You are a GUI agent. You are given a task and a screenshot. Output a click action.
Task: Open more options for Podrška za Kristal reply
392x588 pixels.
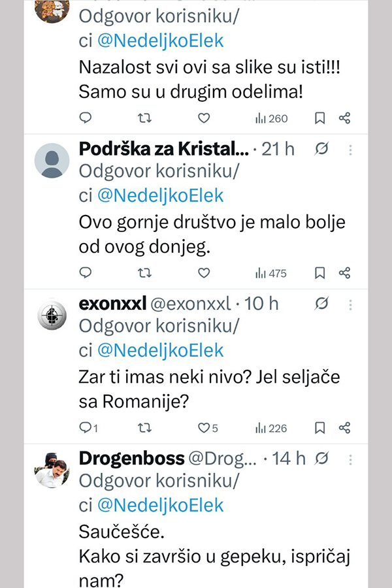tap(351, 150)
